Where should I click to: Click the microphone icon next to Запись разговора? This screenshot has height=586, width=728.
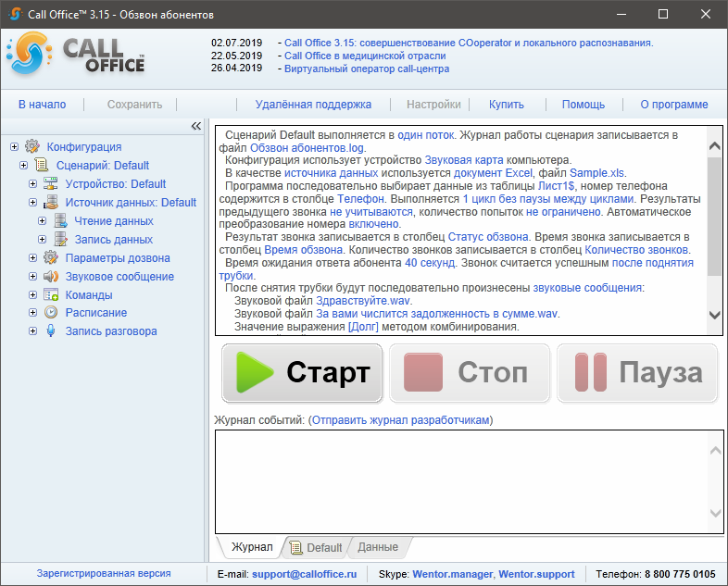pos(51,331)
